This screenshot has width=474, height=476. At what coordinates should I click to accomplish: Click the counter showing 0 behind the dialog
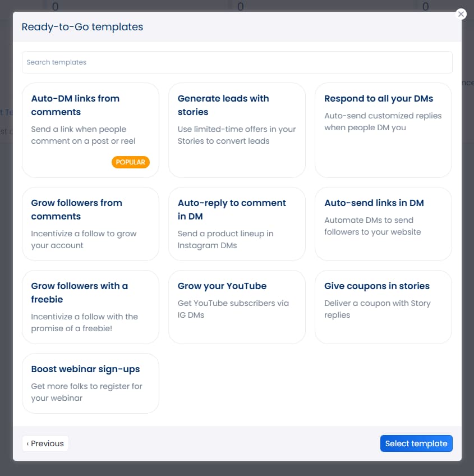pos(54,6)
